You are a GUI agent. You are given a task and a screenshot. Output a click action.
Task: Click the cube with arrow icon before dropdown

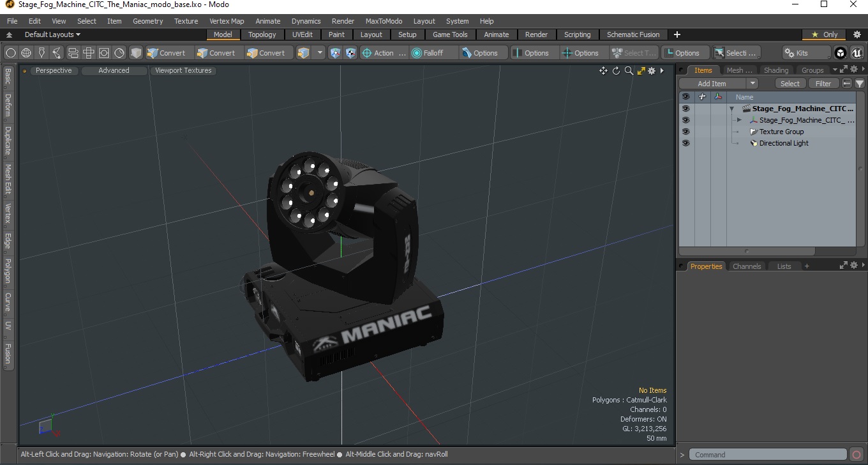point(303,53)
